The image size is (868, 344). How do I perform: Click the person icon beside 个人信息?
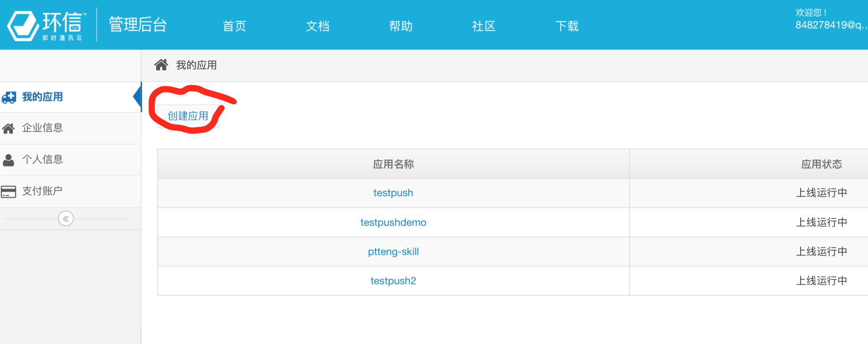coord(9,160)
